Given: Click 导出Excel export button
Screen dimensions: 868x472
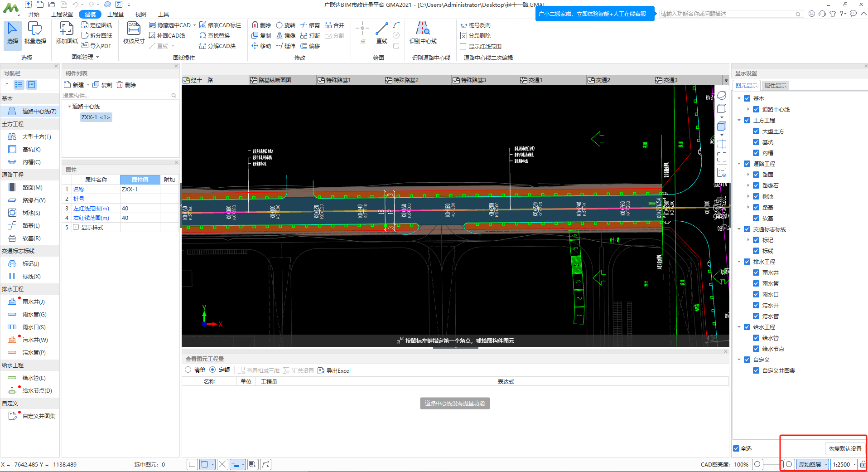Looking at the screenshot, I should pos(334,370).
